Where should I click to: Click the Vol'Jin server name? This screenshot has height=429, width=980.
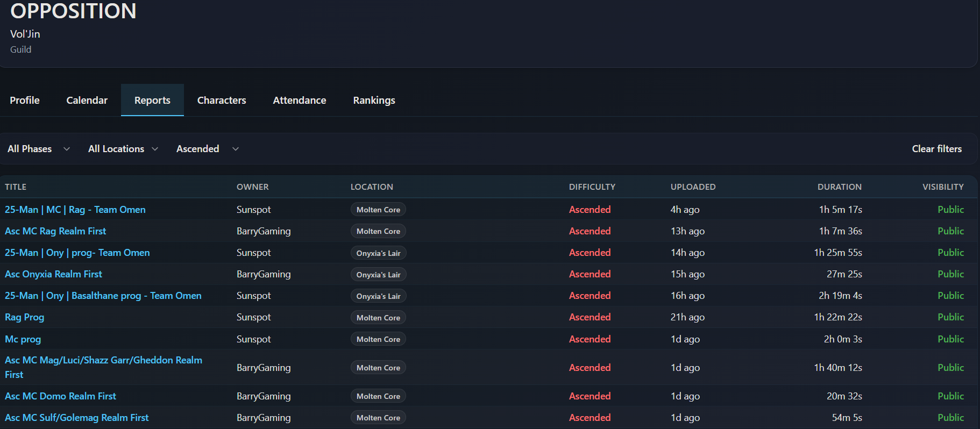tap(25, 34)
